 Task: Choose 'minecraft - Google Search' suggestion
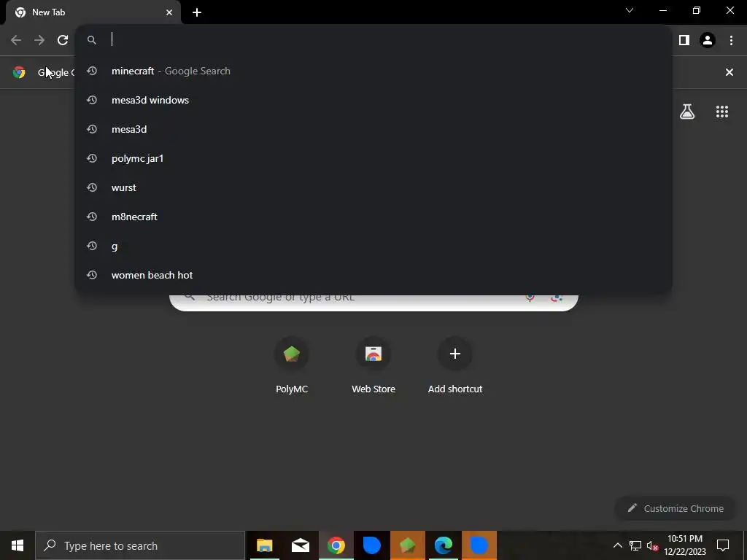pyautogui.click(x=373, y=71)
